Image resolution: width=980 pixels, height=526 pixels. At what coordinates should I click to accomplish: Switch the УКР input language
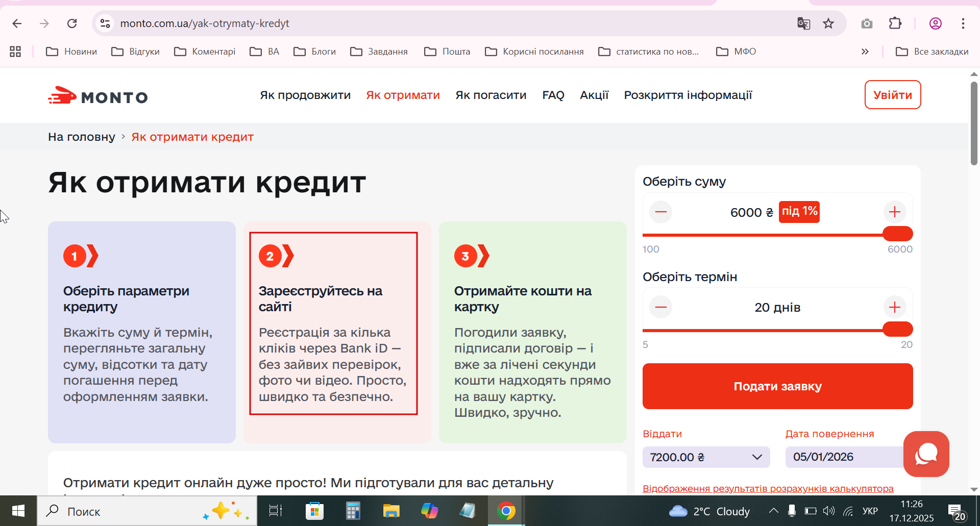point(870,511)
